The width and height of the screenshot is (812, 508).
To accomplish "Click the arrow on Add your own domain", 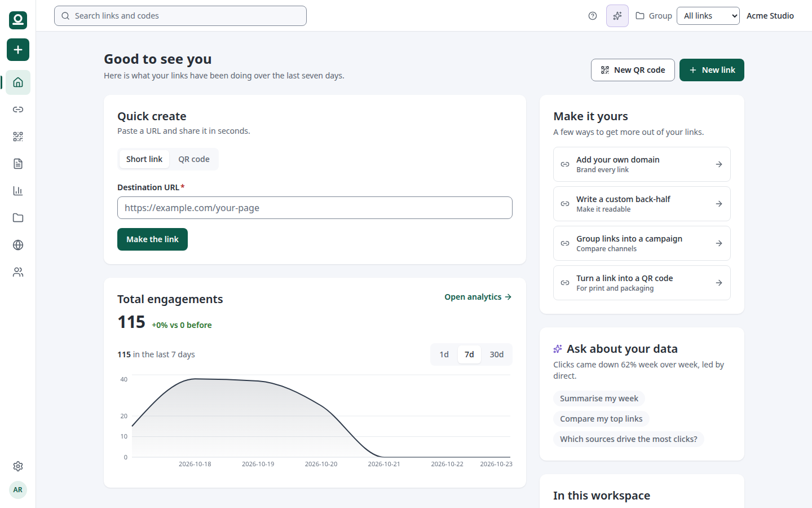I will (x=719, y=164).
